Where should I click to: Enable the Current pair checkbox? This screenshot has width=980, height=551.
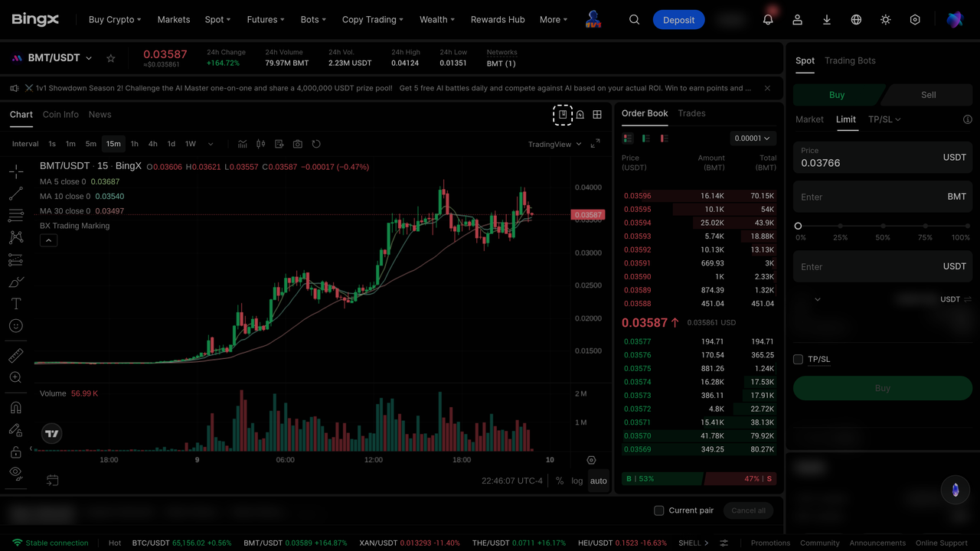[x=658, y=510]
